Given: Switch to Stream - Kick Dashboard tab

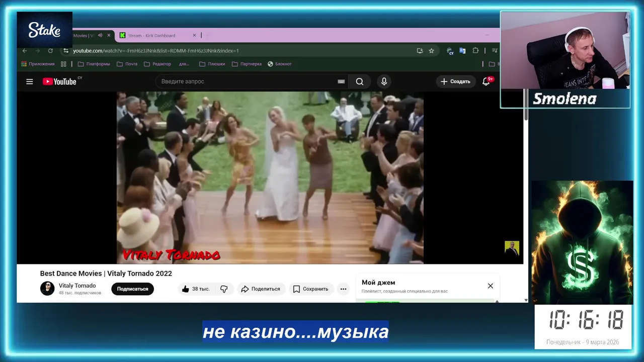Looking at the screenshot, I should click(x=158, y=35).
